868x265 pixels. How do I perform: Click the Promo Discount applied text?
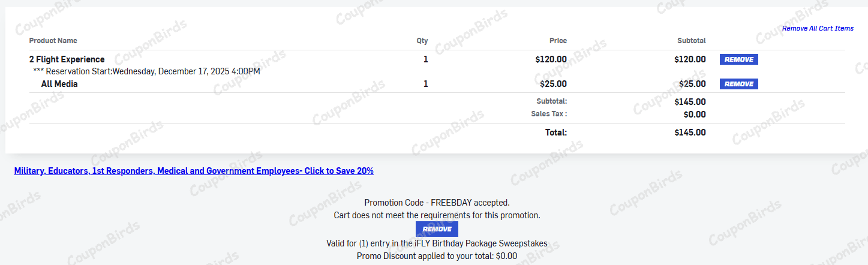437,256
